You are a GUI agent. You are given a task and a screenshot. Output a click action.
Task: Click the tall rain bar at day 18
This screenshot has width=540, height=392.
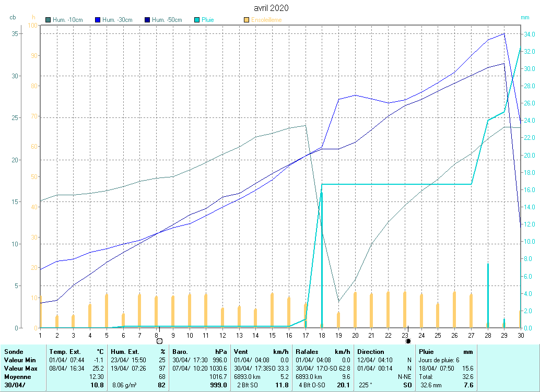click(x=322, y=261)
